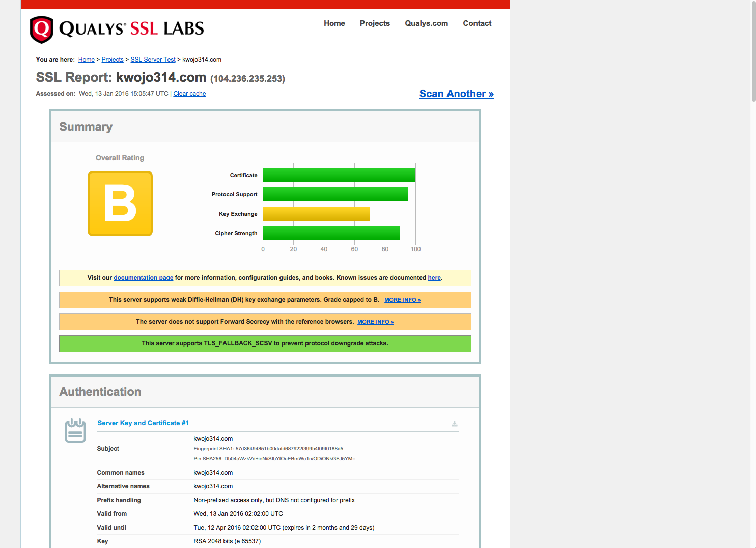Viewport: 756px width, 548px height.
Task: Go to Qualys.com in the navigation
Action: [427, 23]
